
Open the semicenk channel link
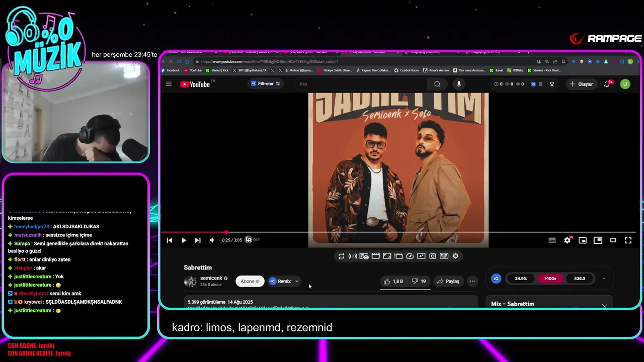point(211,278)
